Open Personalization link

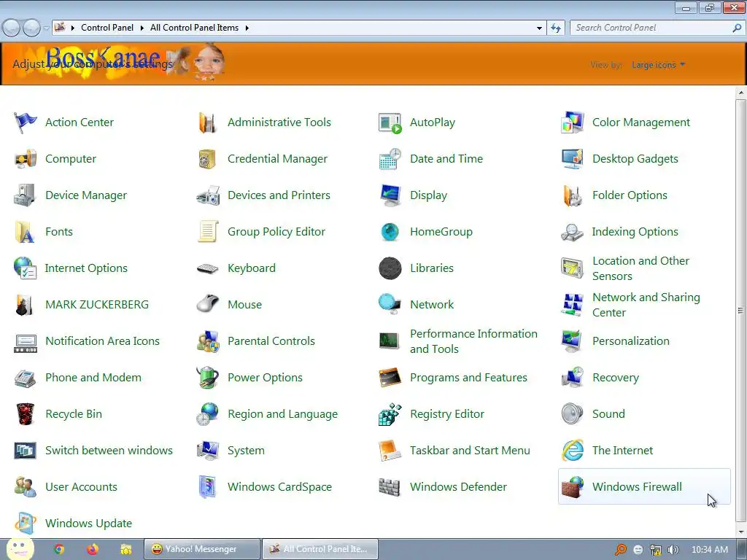tap(631, 341)
